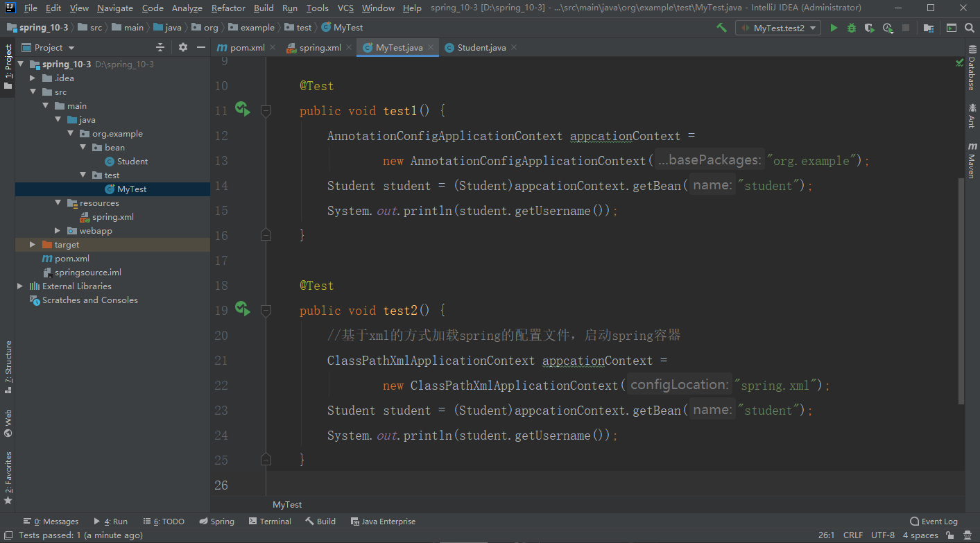Screen dimensions: 980x543
Task: Open the 6: TODO tool window
Action: pyautogui.click(x=164, y=522)
